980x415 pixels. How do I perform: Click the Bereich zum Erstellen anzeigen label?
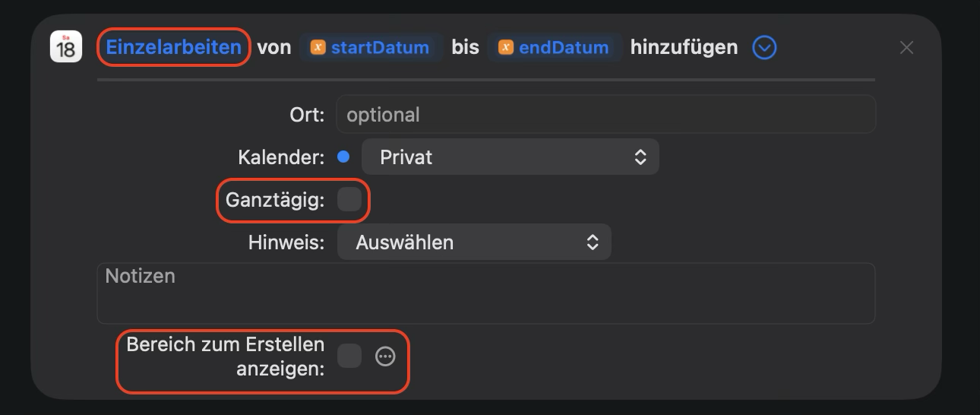pyautogui.click(x=226, y=356)
